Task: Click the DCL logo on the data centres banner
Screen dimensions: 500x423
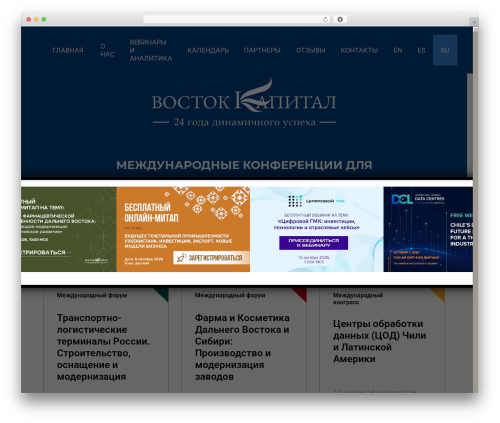Action: 402,199
